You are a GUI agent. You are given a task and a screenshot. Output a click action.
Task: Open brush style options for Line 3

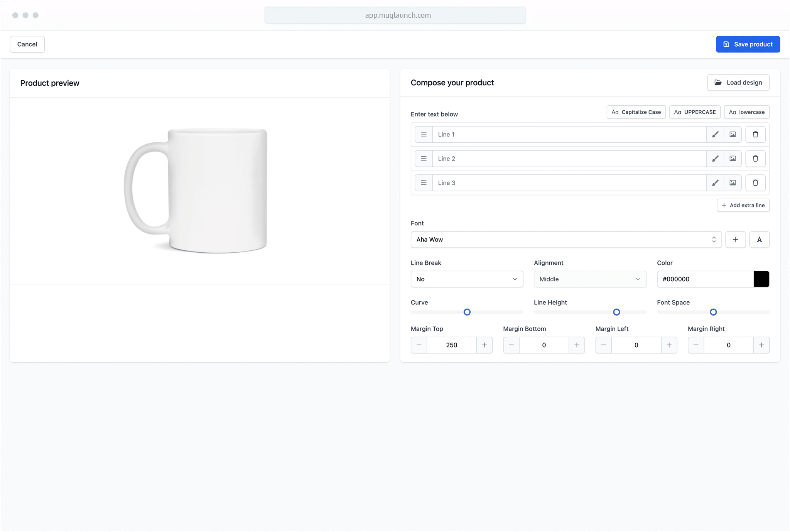coord(715,183)
